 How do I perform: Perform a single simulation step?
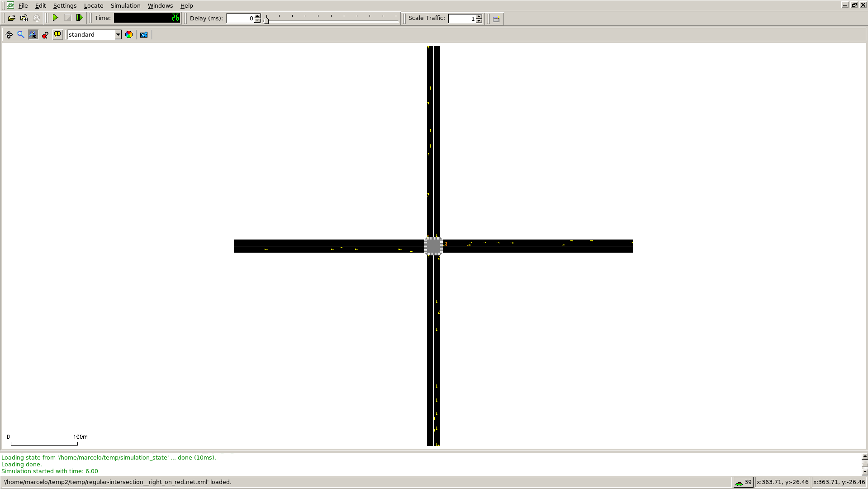(80, 18)
